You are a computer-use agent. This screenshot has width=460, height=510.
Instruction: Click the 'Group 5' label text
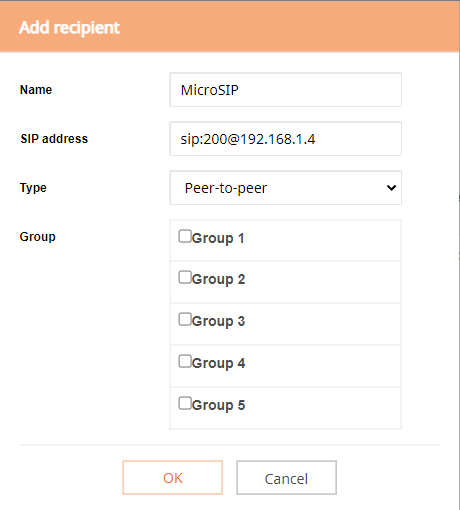coord(218,405)
